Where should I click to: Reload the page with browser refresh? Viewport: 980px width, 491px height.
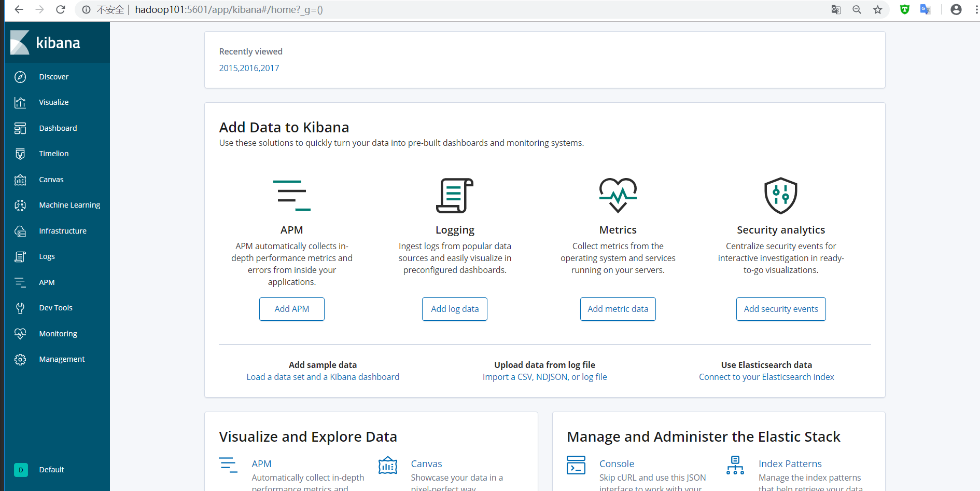point(61,9)
